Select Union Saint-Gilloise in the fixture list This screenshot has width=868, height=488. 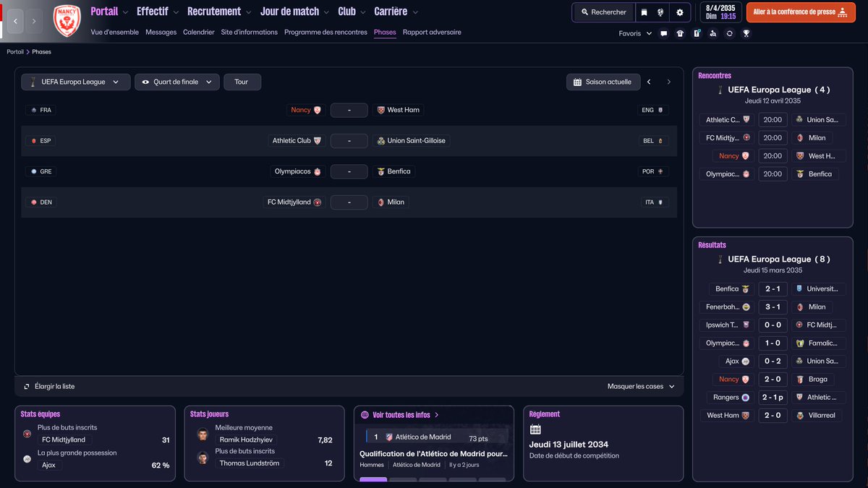[x=412, y=141]
